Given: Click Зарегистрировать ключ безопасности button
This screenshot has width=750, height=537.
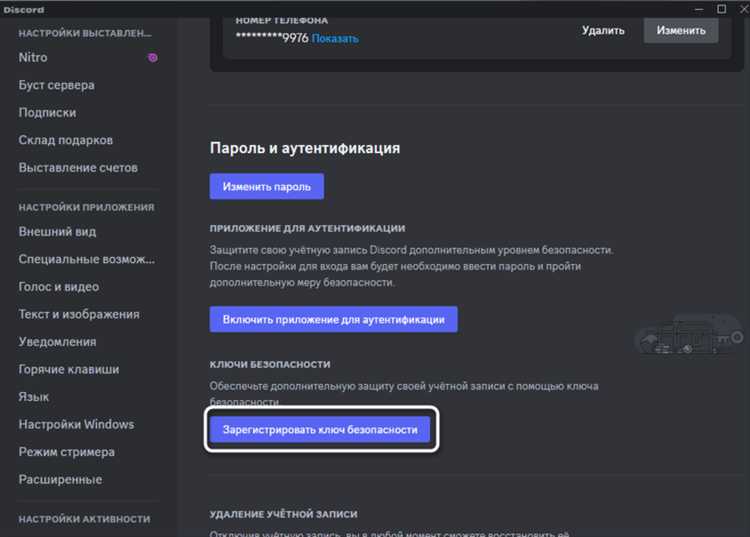Looking at the screenshot, I should (320, 429).
